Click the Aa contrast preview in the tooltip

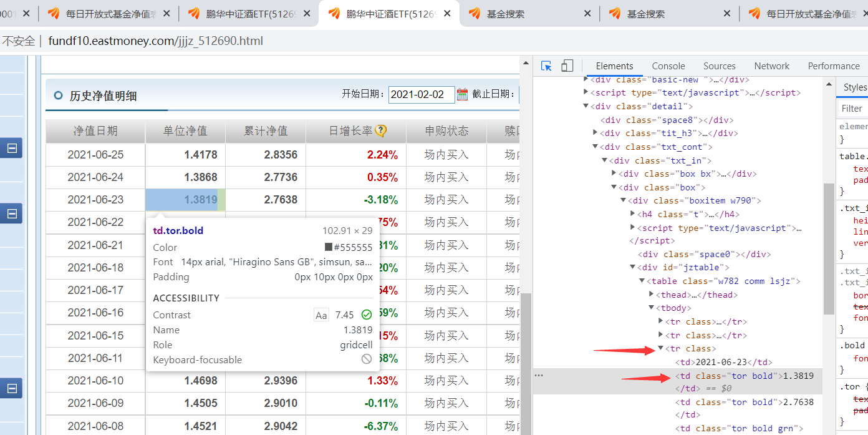(x=321, y=315)
